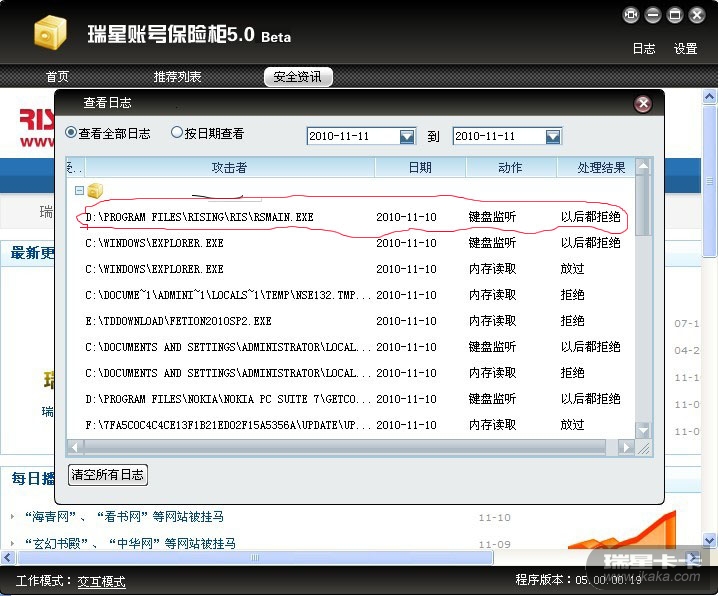Minimize the Rising main window
This screenshot has width=718, height=596.
pos(653,15)
